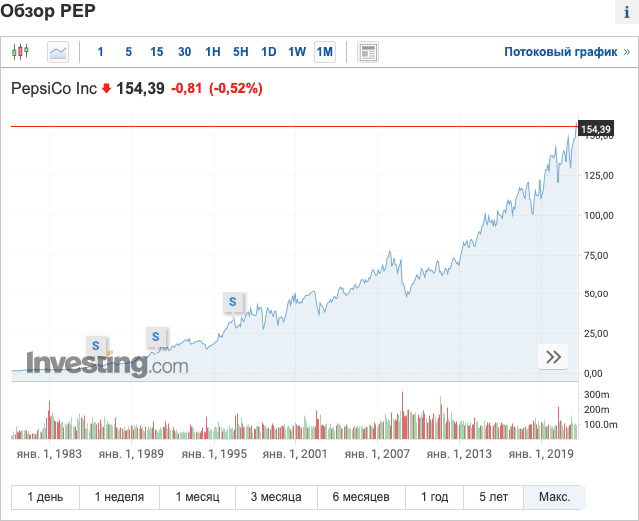Choose the 30 minute interval
Screen dimensions: 639x521
185,52
